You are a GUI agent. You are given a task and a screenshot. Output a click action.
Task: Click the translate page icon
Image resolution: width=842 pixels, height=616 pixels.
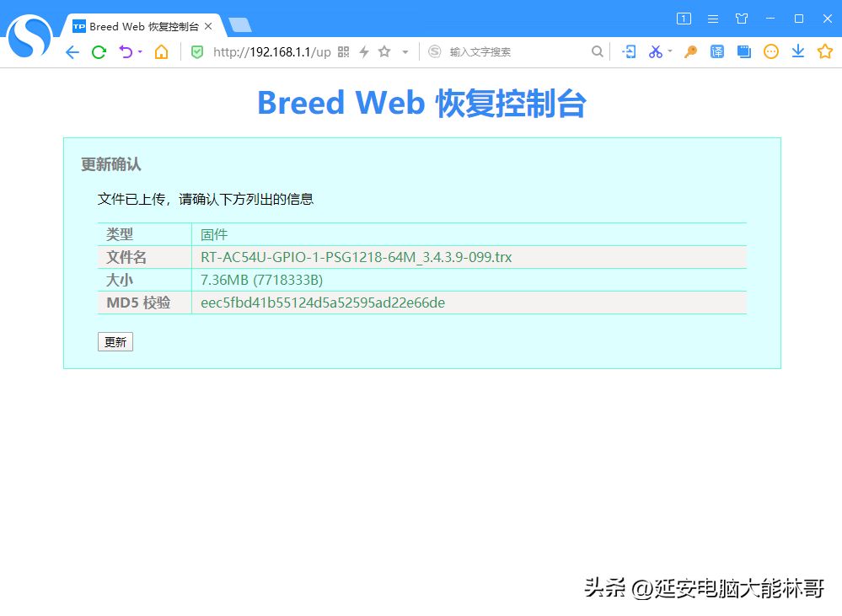tap(716, 52)
